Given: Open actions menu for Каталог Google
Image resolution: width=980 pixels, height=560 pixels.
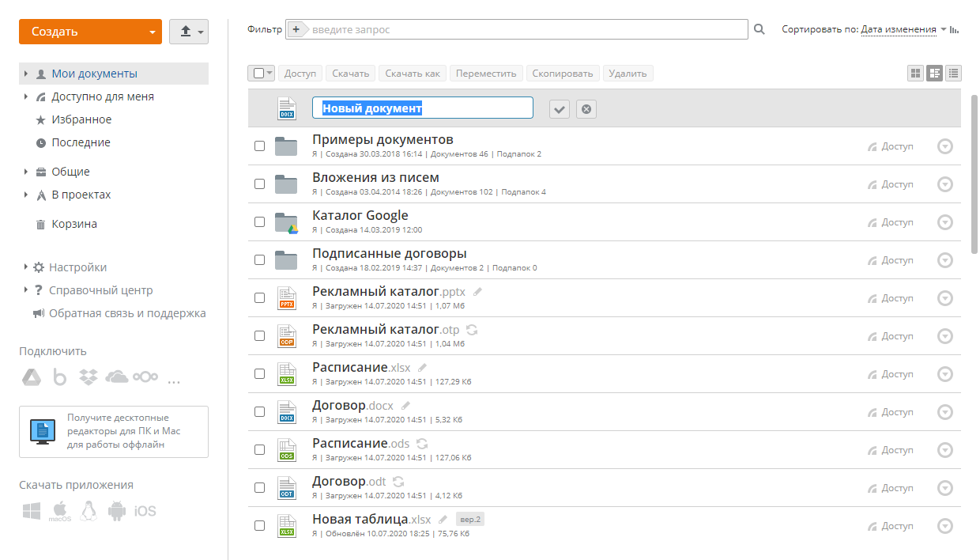Looking at the screenshot, I should coord(945,222).
